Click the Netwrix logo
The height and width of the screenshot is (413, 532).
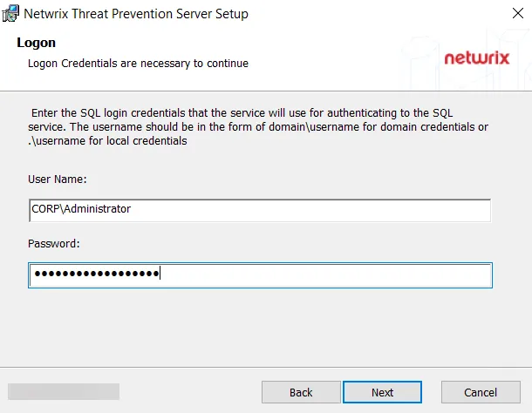pyautogui.click(x=477, y=58)
